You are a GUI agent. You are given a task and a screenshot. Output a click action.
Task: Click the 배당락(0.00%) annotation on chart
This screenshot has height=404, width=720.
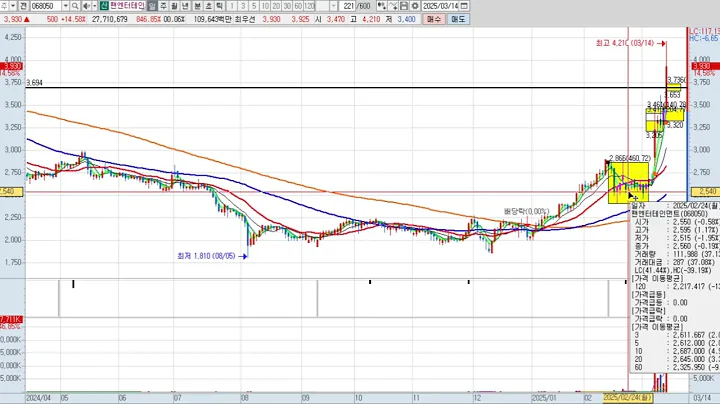(x=526, y=212)
